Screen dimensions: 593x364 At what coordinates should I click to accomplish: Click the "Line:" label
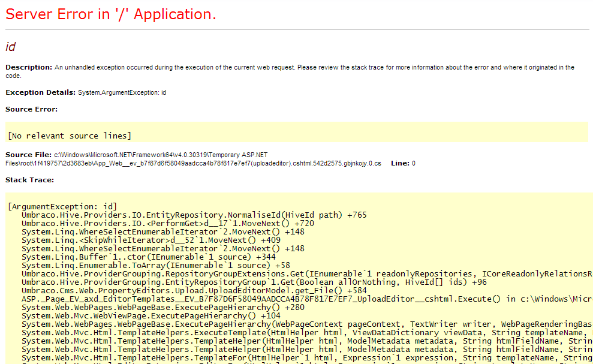point(400,164)
